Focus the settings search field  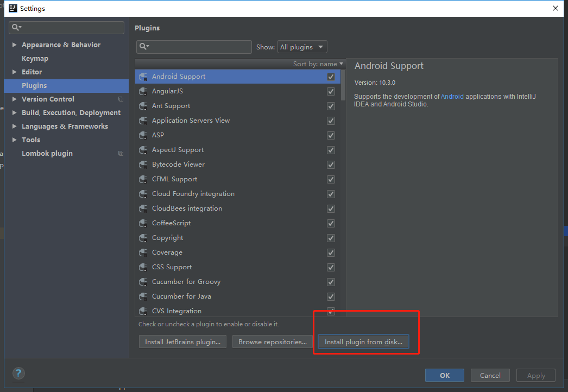(x=66, y=28)
